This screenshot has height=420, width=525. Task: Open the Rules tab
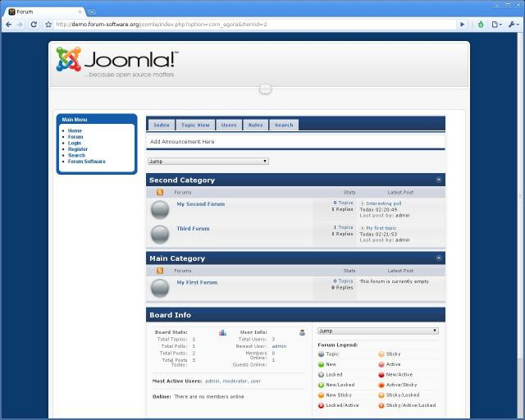click(255, 125)
